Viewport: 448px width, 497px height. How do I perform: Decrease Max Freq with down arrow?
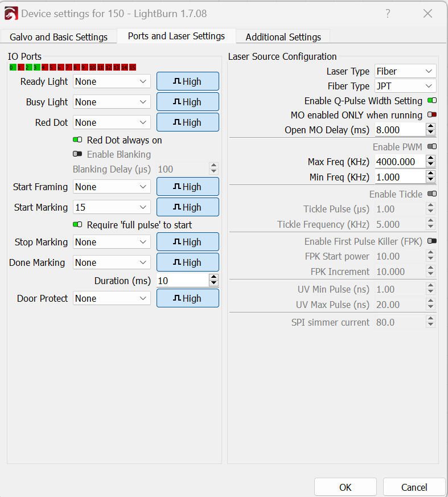click(x=430, y=165)
